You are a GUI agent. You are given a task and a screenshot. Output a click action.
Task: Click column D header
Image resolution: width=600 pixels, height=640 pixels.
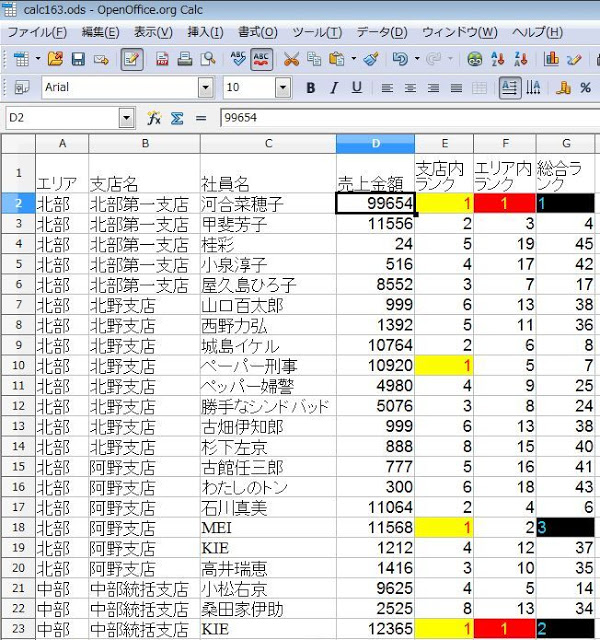coord(375,144)
